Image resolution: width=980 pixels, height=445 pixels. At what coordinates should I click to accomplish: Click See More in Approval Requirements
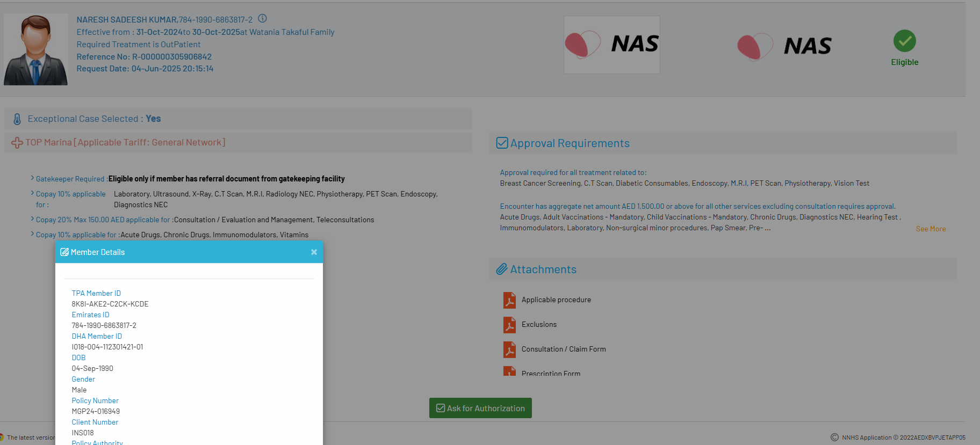pyautogui.click(x=931, y=229)
